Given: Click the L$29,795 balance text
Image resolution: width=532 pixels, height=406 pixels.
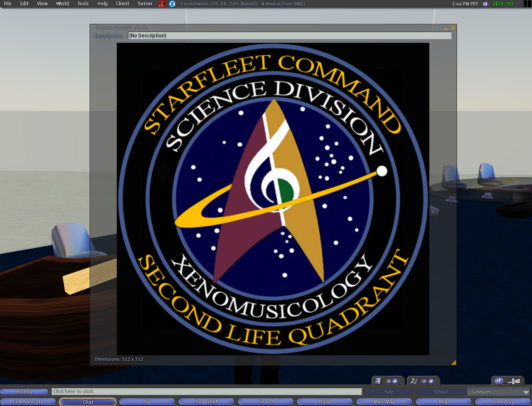Looking at the screenshot, I should [503, 4].
